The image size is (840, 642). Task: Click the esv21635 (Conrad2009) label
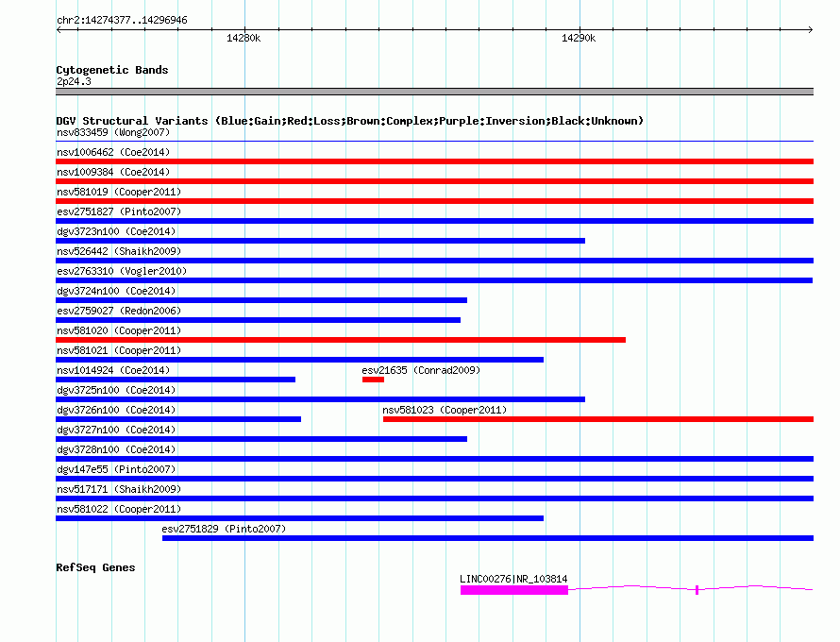click(x=421, y=370)
